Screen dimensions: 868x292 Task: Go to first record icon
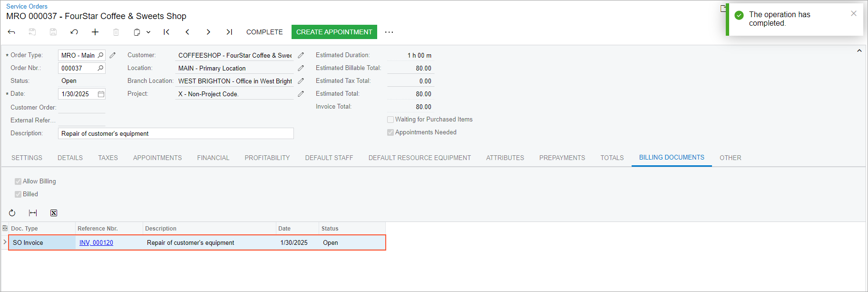coord(166,32)
